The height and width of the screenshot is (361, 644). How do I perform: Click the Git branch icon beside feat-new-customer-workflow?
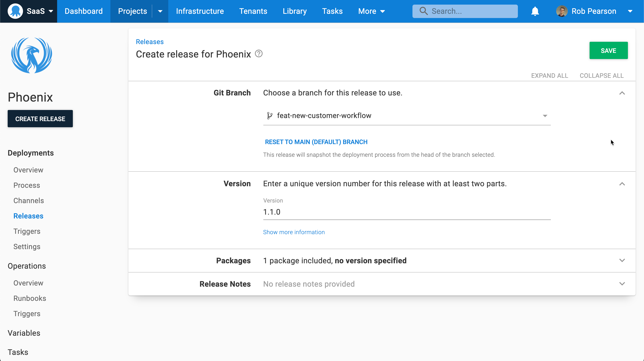(x=270, y=116)
